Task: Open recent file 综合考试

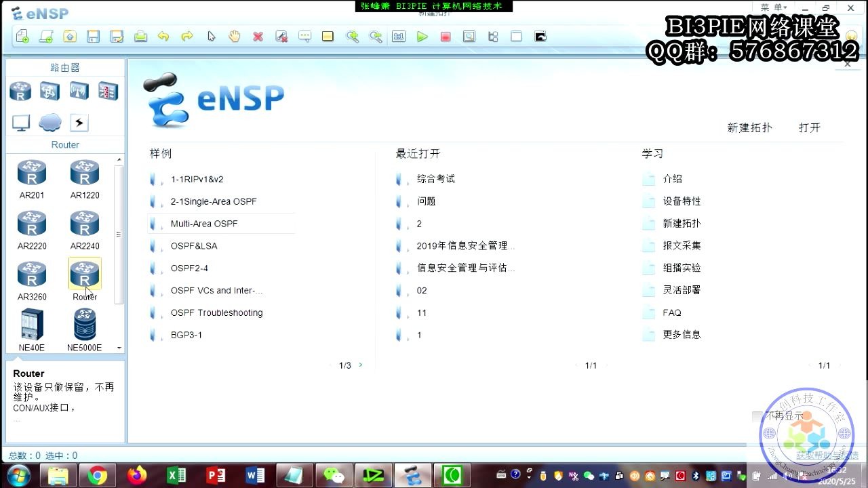Action: tap(435, 179)
